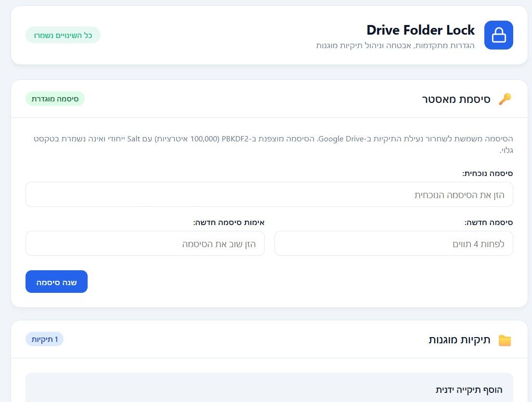Click the סיסמת מאסטר section heading
This screenshot has height=402, width=532.
click(x=456, y=100)
